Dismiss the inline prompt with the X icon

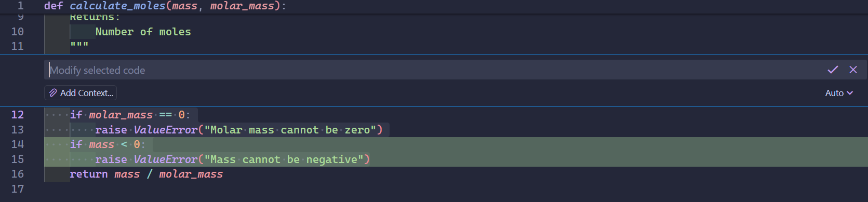click(853, 70)
